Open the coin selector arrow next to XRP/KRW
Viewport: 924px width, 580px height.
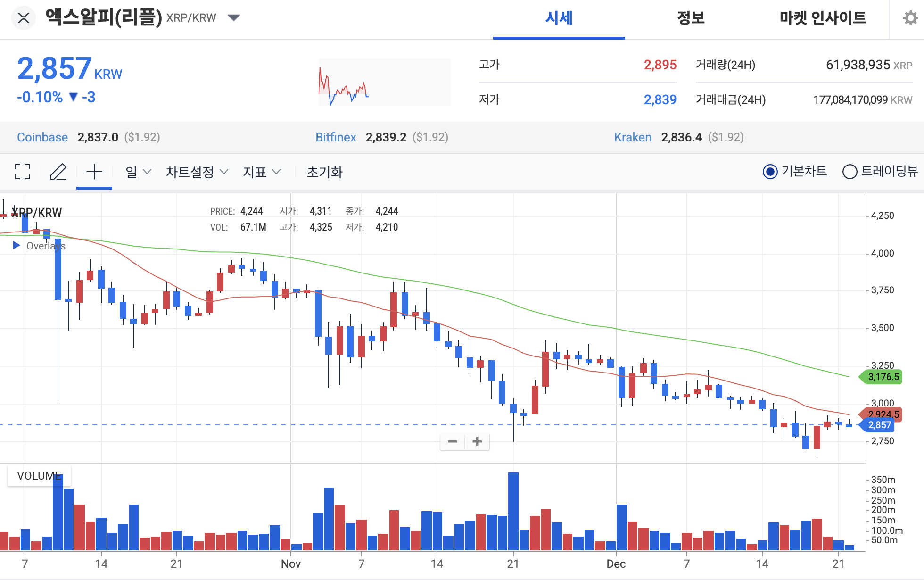234,17
